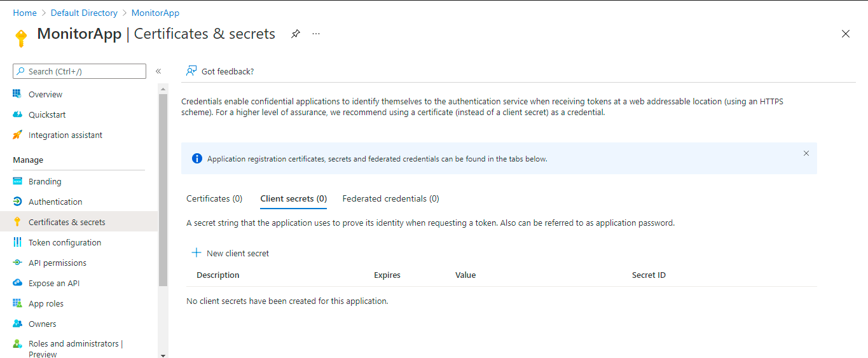Select Certificates & secrets sidebar item
Viewport: 868px width, 358px height.
click(79, 222)
